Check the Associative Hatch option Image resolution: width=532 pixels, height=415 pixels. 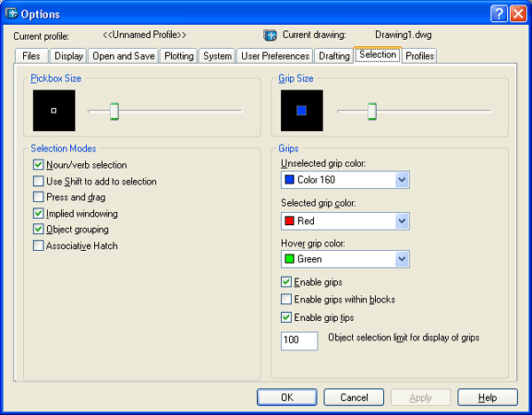click(x=38, y=246)
